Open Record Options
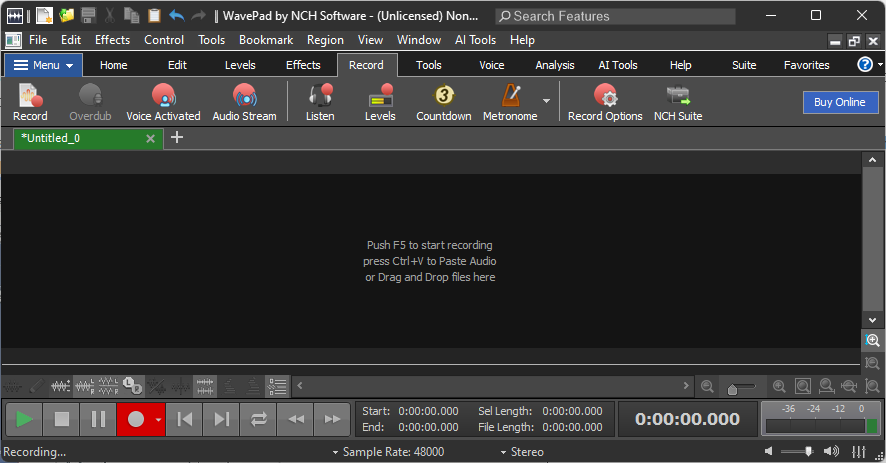 pos(605,102)
